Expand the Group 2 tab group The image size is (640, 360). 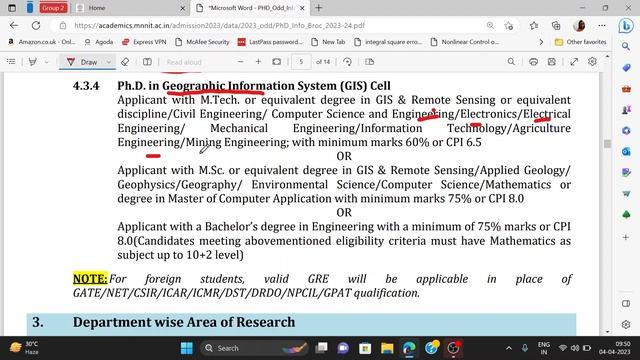(53, 8)
